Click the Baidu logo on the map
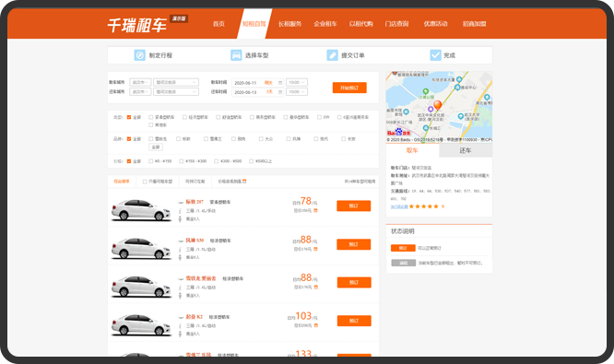The height and width of the screenshot is (364, 614). (398, 133)
